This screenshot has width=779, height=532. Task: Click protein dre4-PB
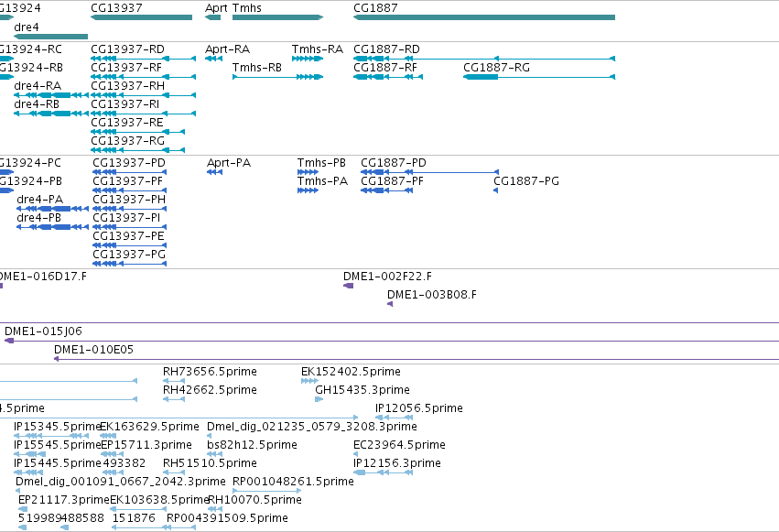point(53,227)
